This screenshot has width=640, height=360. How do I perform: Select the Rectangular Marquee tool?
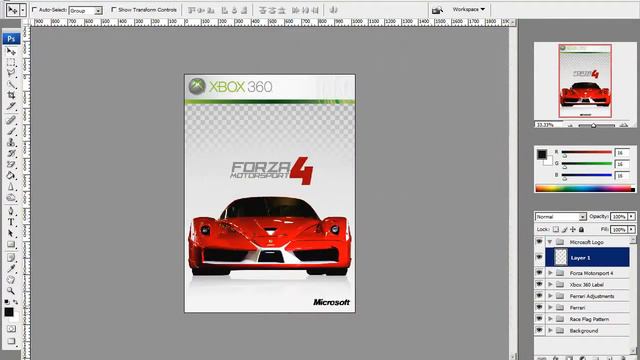11,62
